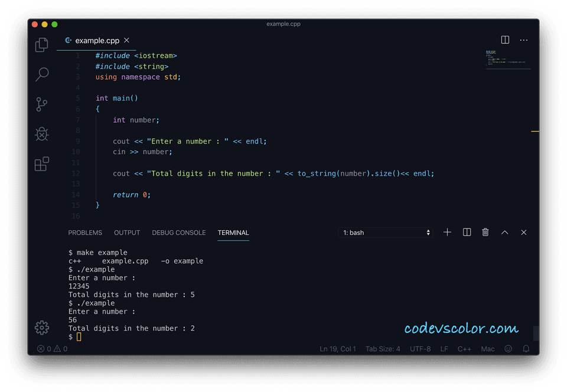
Task: Open editor more actions ellipsis menu
Action: [523, 40]
